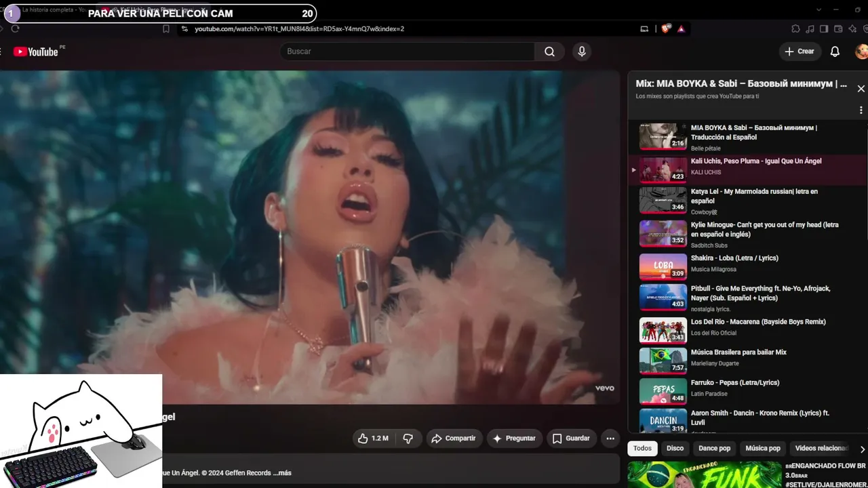Share the video via Compartir
Viewport: 868px width, 488px height.
click(454, 439)
